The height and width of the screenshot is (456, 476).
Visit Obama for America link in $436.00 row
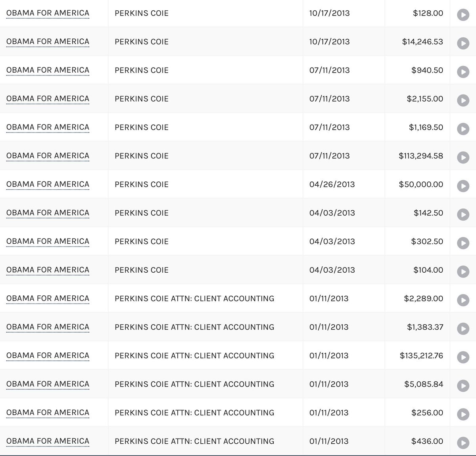(48, 442)
